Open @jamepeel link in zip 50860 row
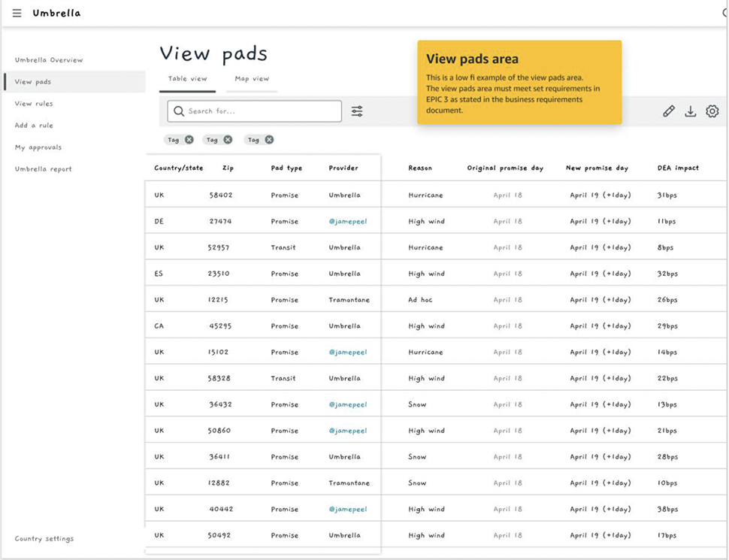This screenshot has height=560, width=729. [x=348, y=431]
